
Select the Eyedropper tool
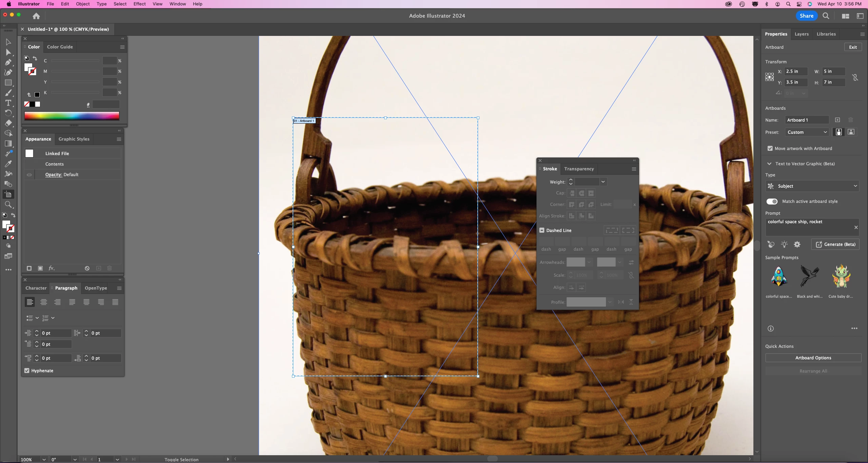[x=8, y=164]
